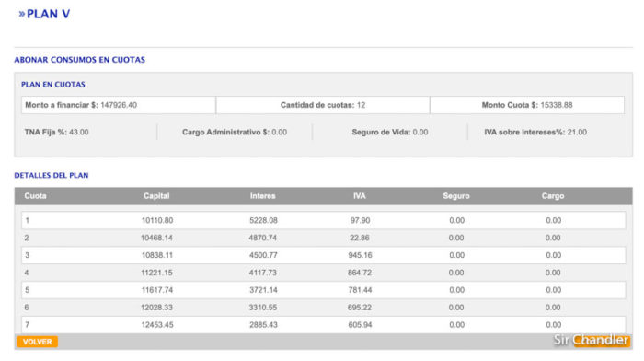Select interest cell 2885.43
Screen dimensions: 644x361
pos(263,325)
